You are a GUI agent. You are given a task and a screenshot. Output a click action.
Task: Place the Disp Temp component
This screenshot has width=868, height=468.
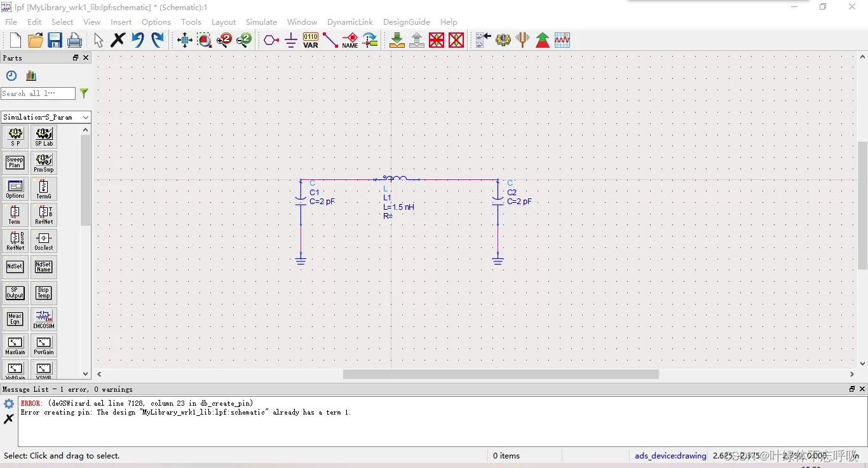coord(44,293)
